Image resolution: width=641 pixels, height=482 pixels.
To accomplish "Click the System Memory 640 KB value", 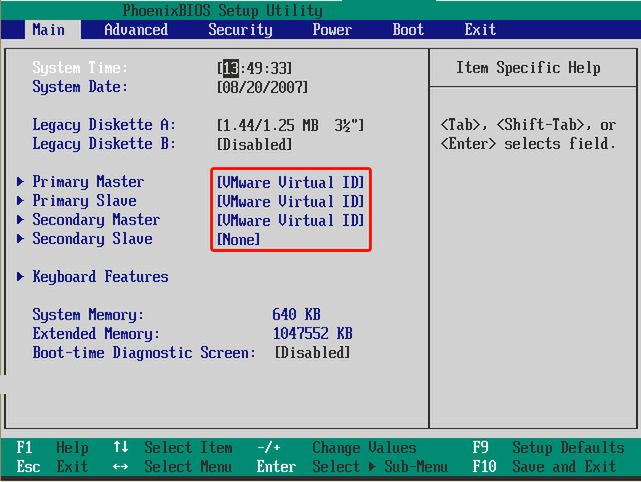I will (x=296, y=314).
